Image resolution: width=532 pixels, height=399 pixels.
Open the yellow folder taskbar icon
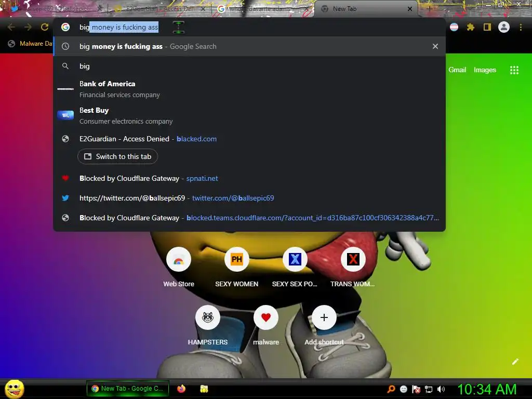pos(204,389)
